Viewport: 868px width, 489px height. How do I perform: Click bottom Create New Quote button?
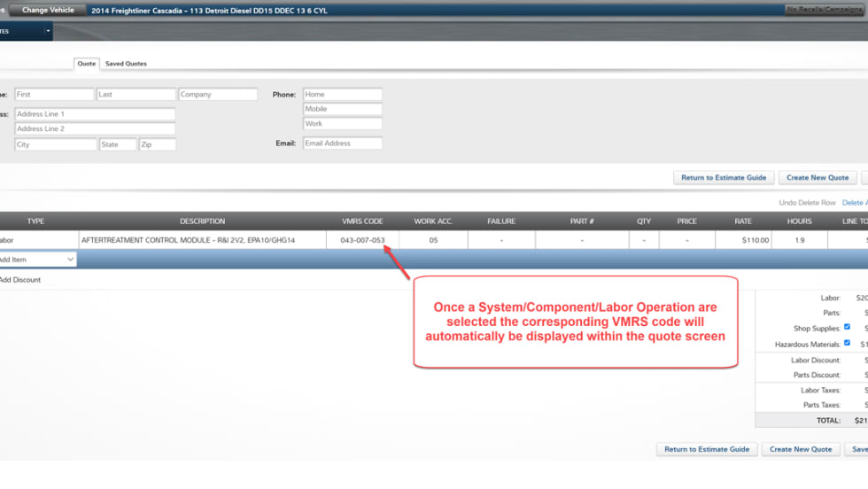point(801,449)
